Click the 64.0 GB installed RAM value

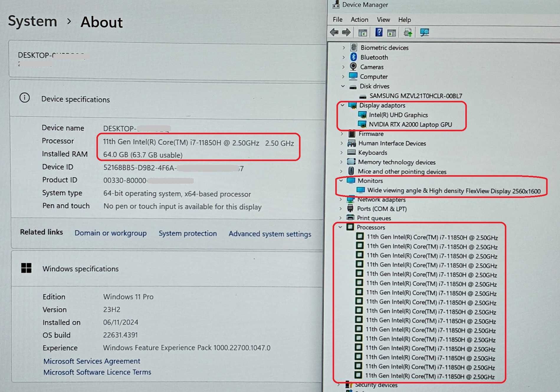tap(143, 155)
